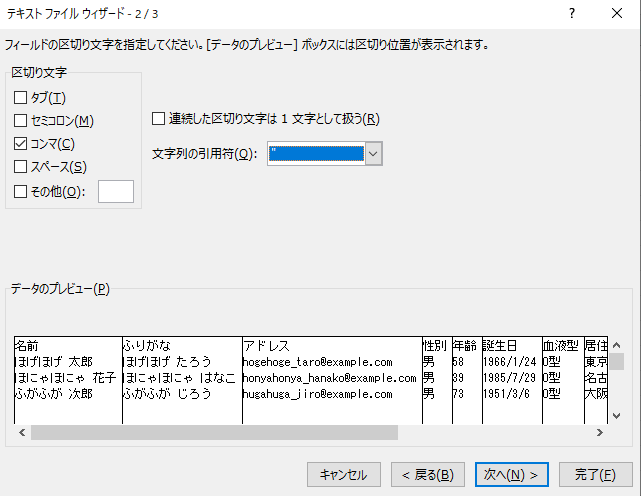Enable the タブ(T) delimiter checkbox

20,98
